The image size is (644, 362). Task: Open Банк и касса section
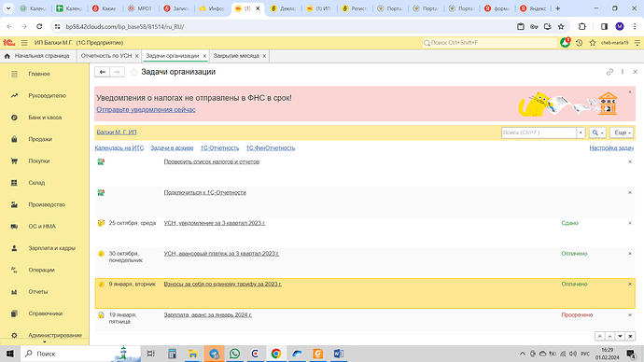pos(45,118)
